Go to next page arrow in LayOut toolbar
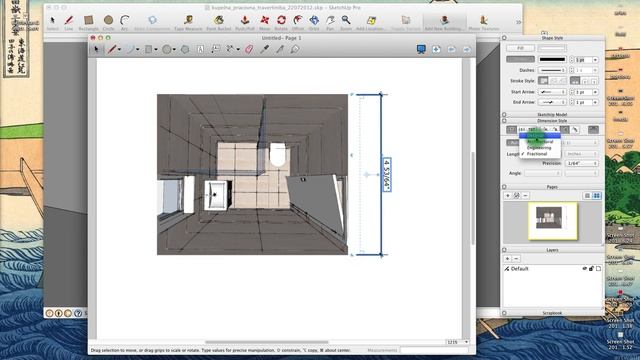 click(467, 49)
